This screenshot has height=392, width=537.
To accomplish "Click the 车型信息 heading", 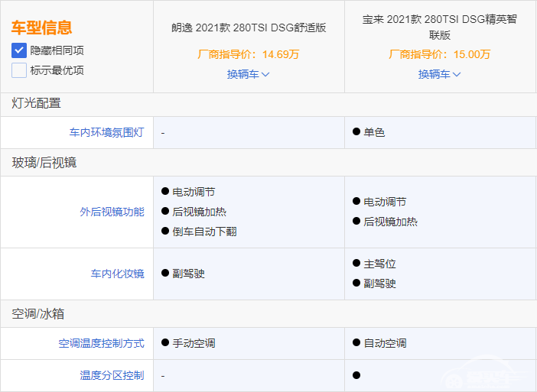I will click(42, 28).
